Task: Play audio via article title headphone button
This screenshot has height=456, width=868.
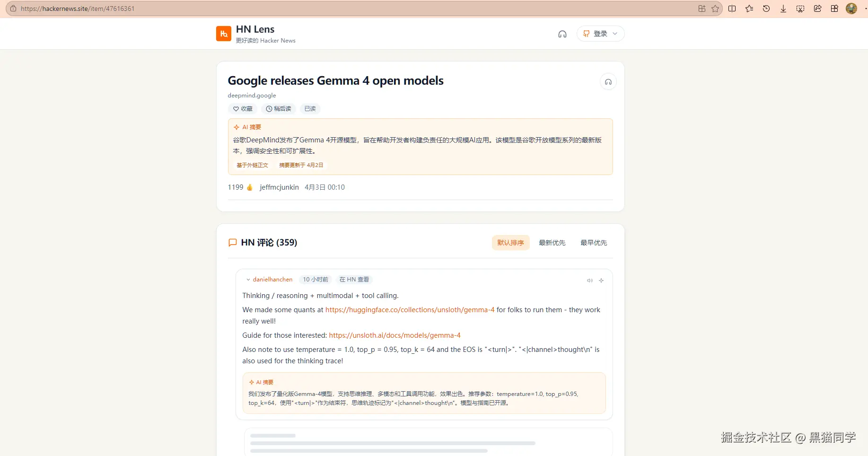Action: [608, 82]
